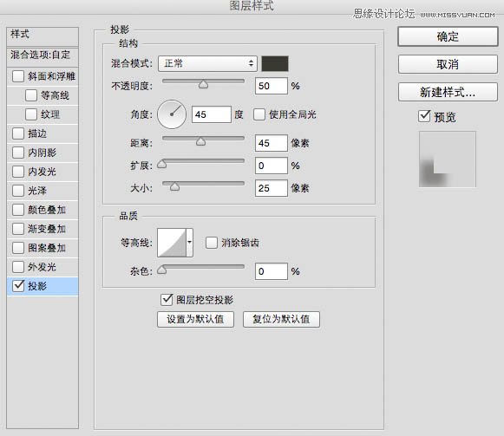Click the 距离 value field
This screenshot has width=504, height=436.
(272, 143)
